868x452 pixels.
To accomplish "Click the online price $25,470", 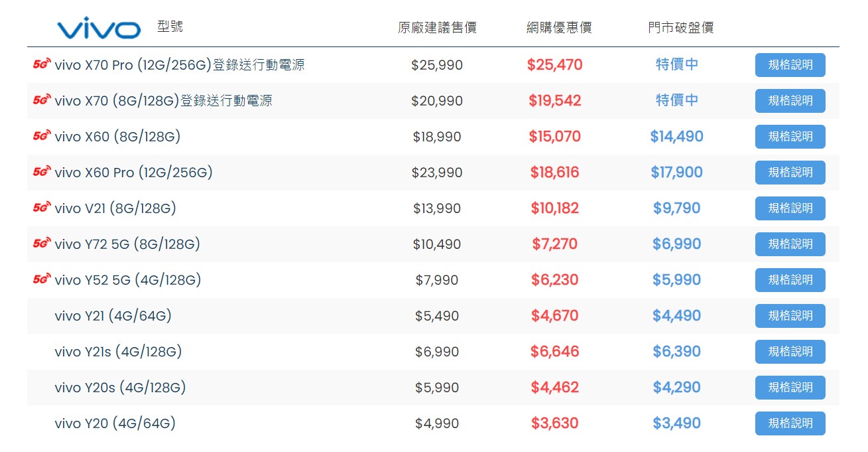I will click(x=555, y=65).
